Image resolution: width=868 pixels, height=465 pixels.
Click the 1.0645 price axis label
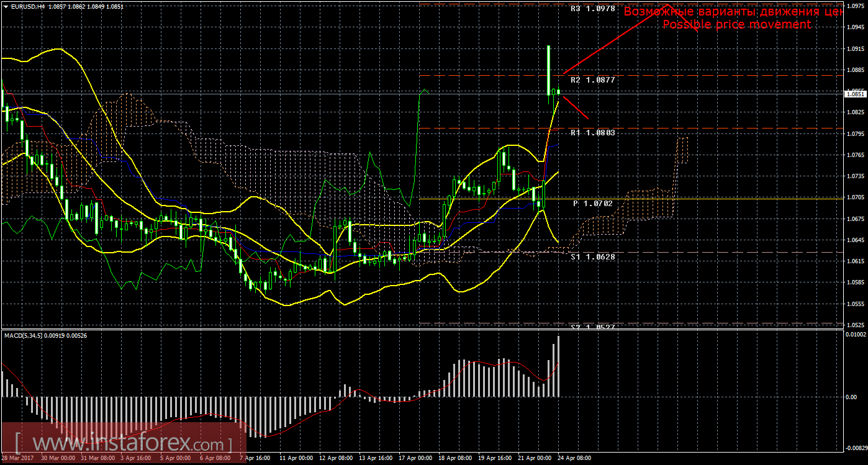856,240
